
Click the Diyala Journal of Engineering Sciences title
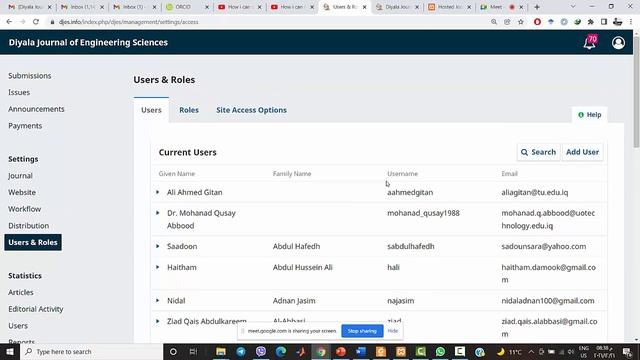tap(88, 42)
